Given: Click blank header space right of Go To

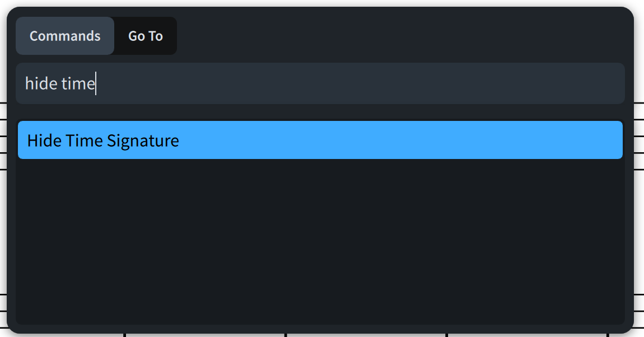Looking at the screenshot, I should (392, 36).
